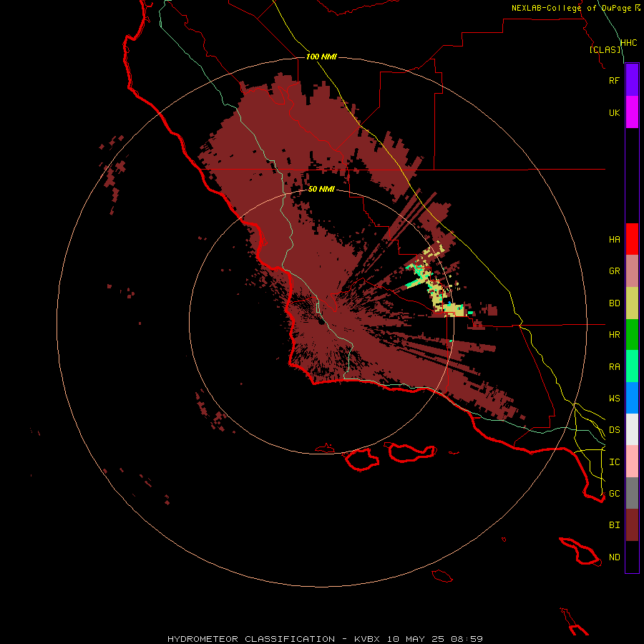The height and width of the screenshot is (644, 644).
Task: Click the 10 MAY 25 date text
Action: click(x=416, y=639)
